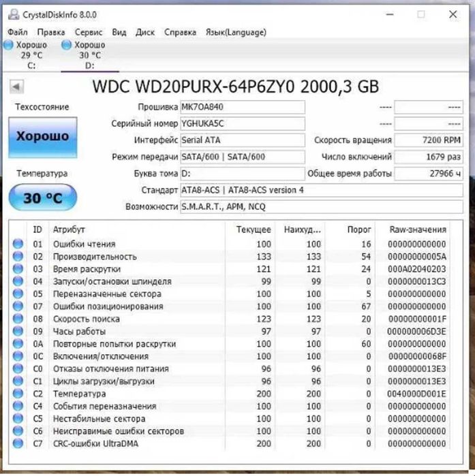Select the Производительность attribute name

tap(95, 257)
